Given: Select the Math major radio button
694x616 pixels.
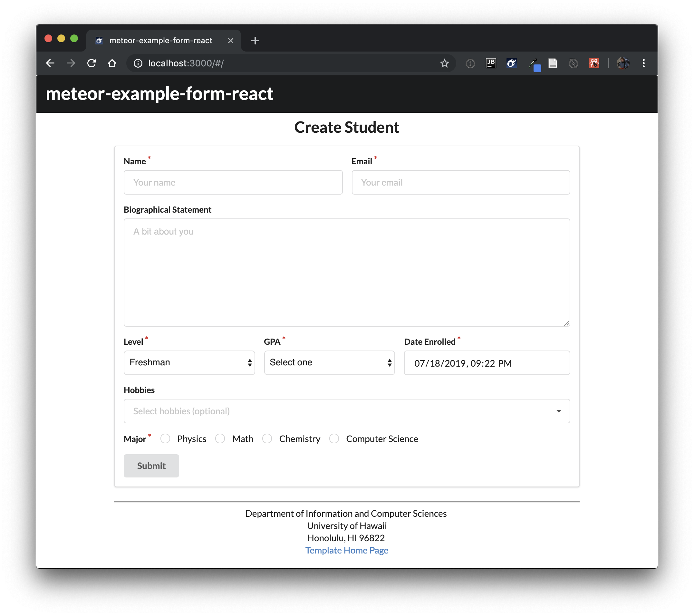Looking at the screenshot, I should click(x=220, y=439).
